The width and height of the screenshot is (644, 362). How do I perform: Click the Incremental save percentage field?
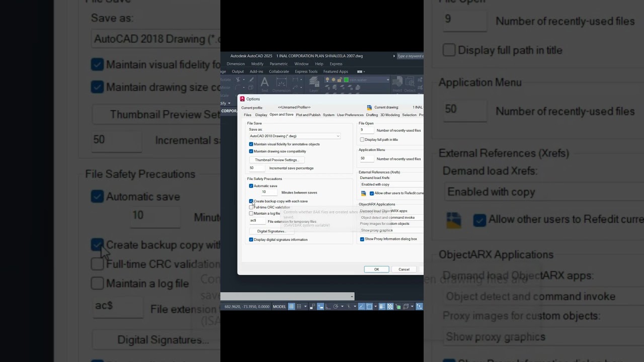tap(257, 168)
